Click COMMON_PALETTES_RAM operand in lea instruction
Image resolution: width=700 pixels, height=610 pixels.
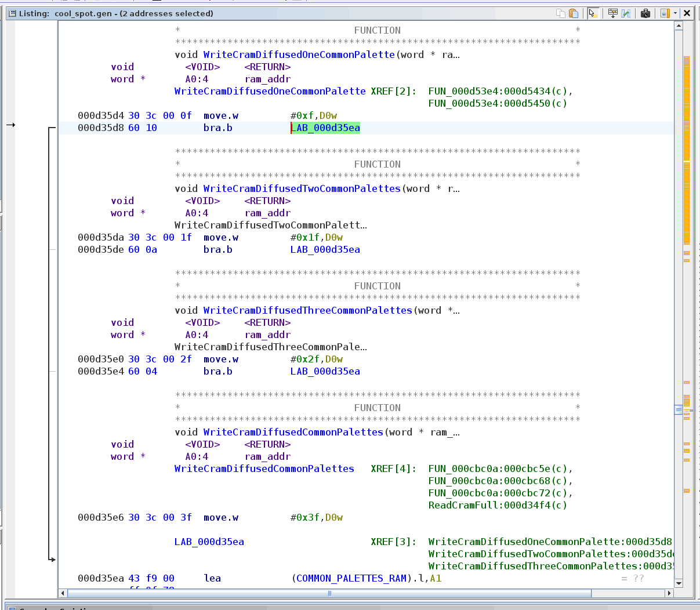[351, 579]
